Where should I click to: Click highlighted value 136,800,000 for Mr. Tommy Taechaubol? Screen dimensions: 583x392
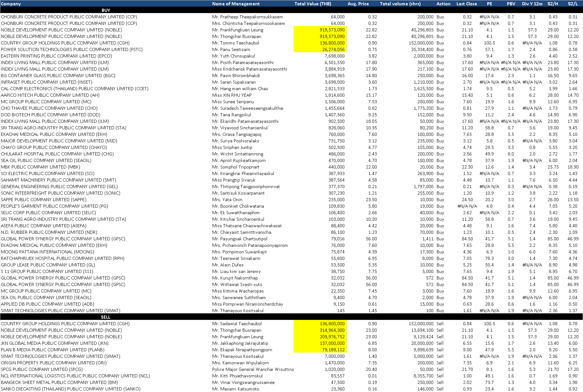tap(332, 43)
